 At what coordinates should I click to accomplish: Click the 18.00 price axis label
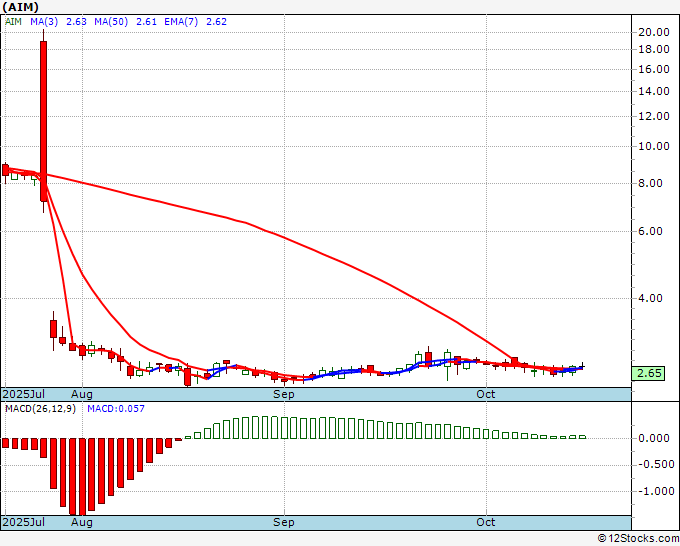click(654, 49)
